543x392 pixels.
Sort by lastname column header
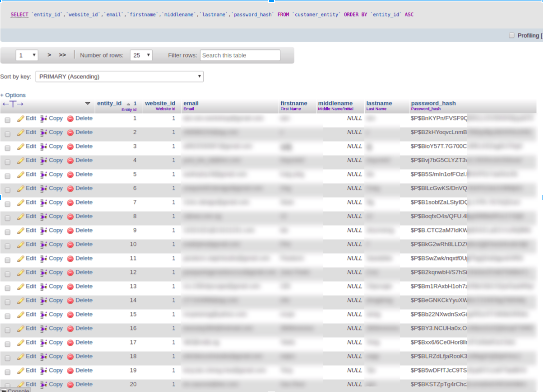pos(379,103)
